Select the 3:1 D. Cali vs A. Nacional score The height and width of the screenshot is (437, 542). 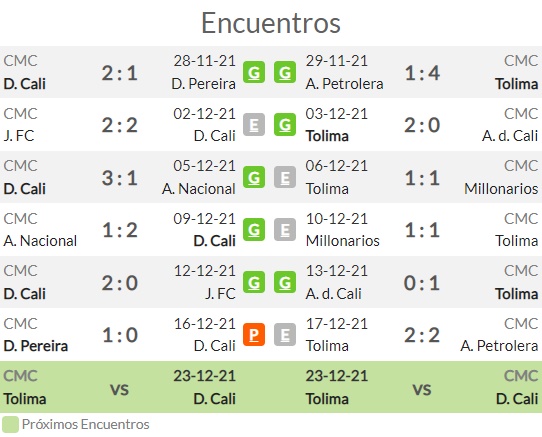[120, 178]
